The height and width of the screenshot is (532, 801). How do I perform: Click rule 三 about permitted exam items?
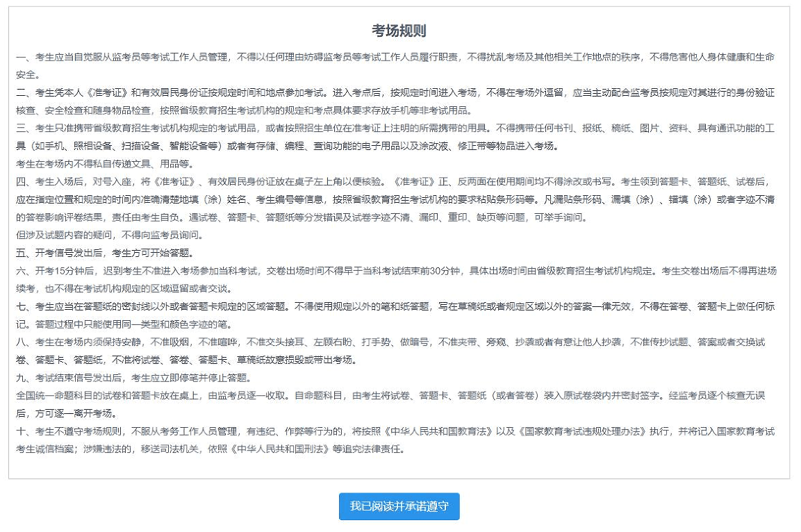[x=395, y=137]
